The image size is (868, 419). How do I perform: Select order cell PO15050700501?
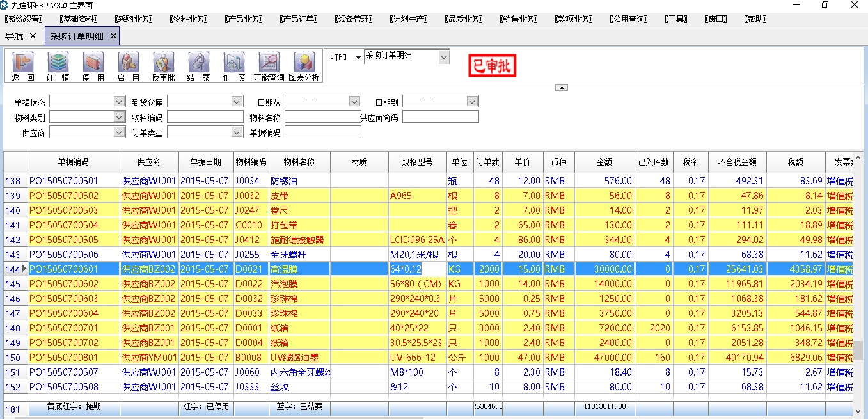coord(74,181)
